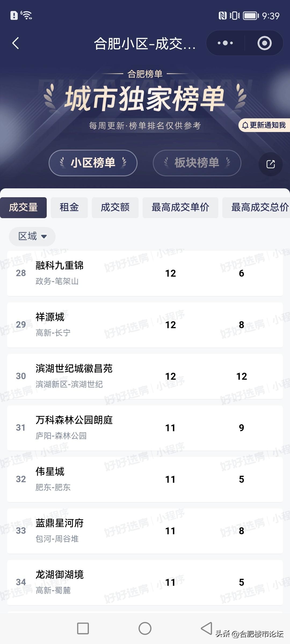This screenshot has width=290, height=644.
Task: Switch to 小区榜单 ranking
Action: pos(93,163)
